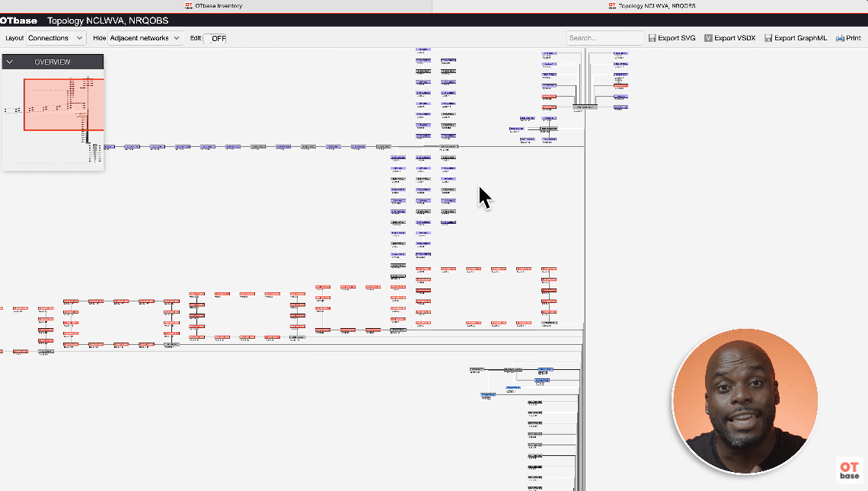Click in the topology Search field
Viewport: 868px width, 491px height.
[x=604, y=38]
